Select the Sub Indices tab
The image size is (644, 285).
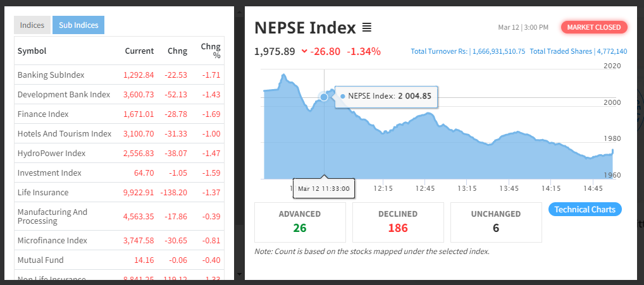(x=78, y=25)
